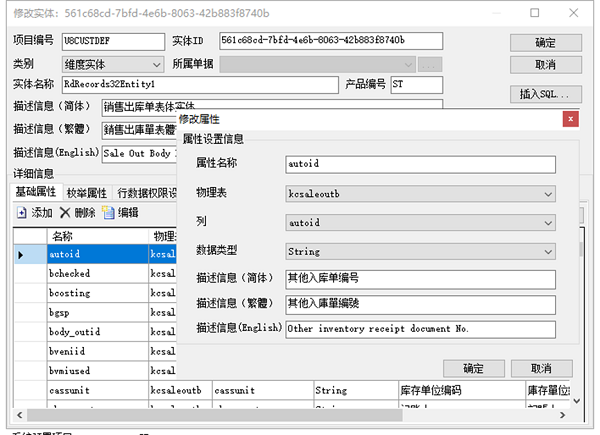Viewport: 600px width, 435px height.
Task: Click the 库存单位编码 cell
Action: (461, 391)
